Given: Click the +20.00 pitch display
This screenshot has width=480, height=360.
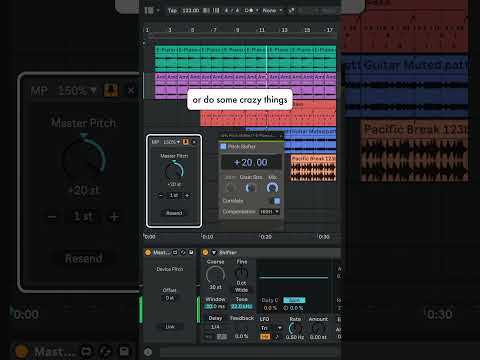Looking at the screenshot, I should (251, 163).
